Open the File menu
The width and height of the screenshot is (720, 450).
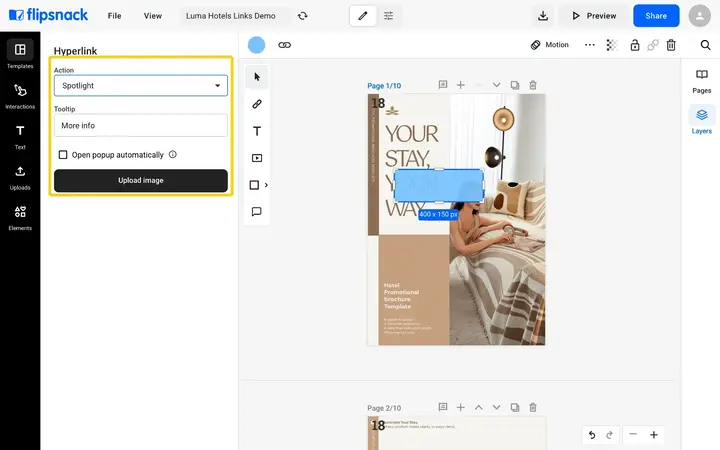114,16
